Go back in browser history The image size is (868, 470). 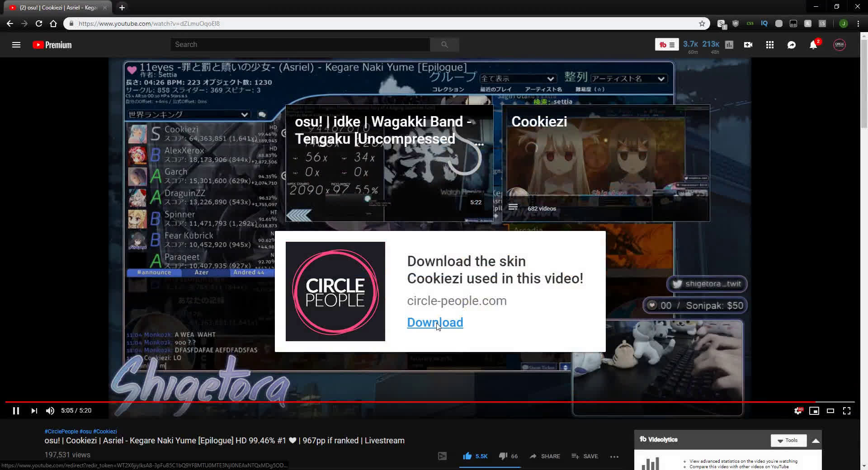(x=10, y=23)
